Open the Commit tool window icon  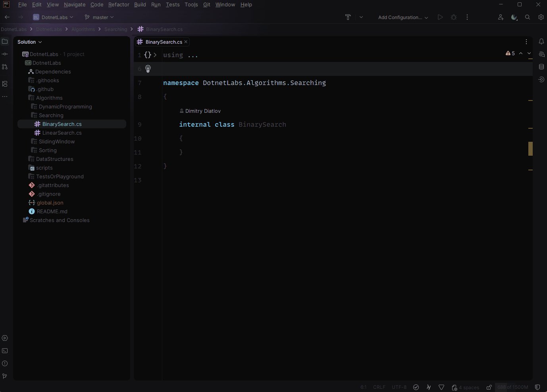pyautogui.click(x=5, y=54)
